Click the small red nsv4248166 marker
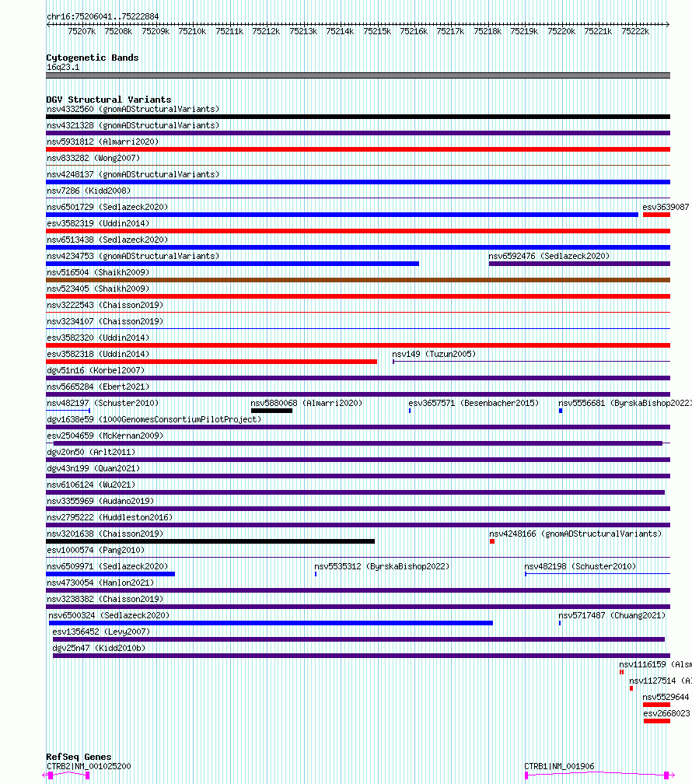The height and width of the screenshot is (784, 692). [492, 541]
